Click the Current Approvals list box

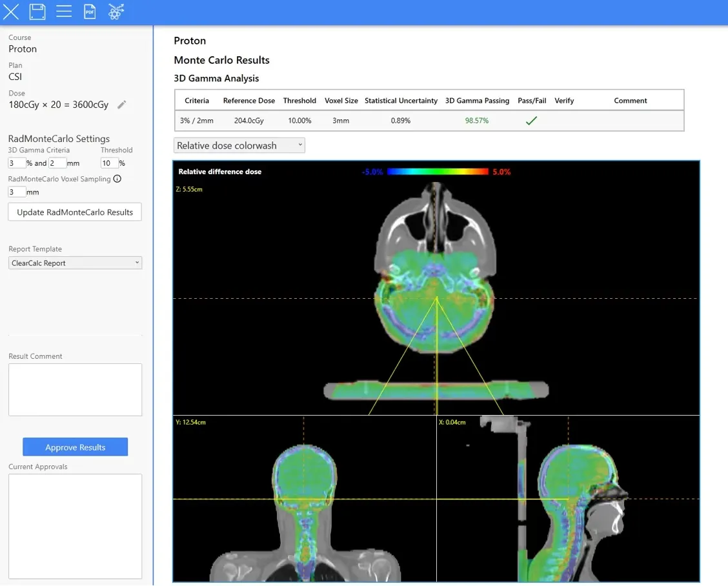75,526
